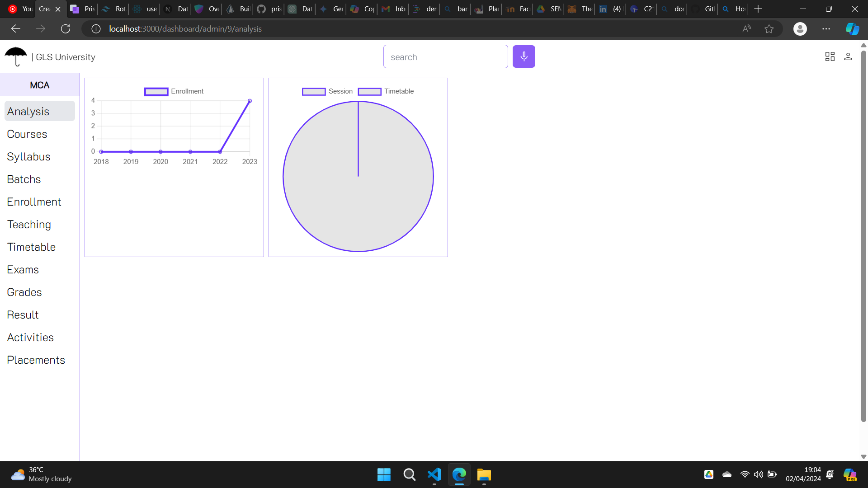
Task: Refresh the browser page
Action: click(66, 29)
